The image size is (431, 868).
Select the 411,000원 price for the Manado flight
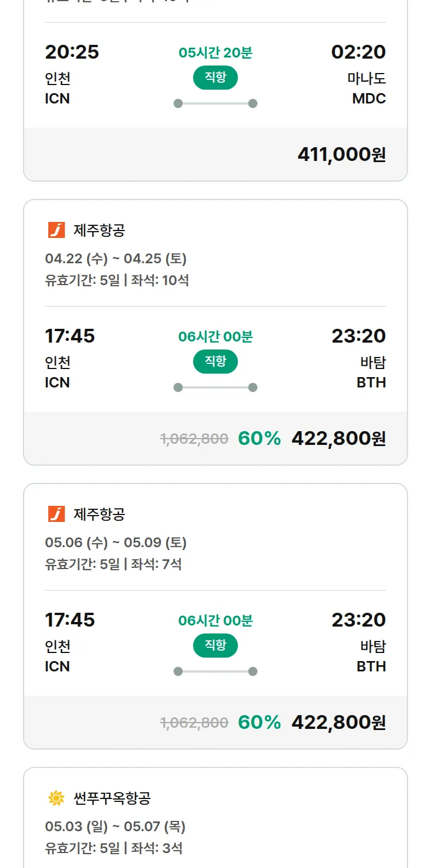tap(341, 154)
